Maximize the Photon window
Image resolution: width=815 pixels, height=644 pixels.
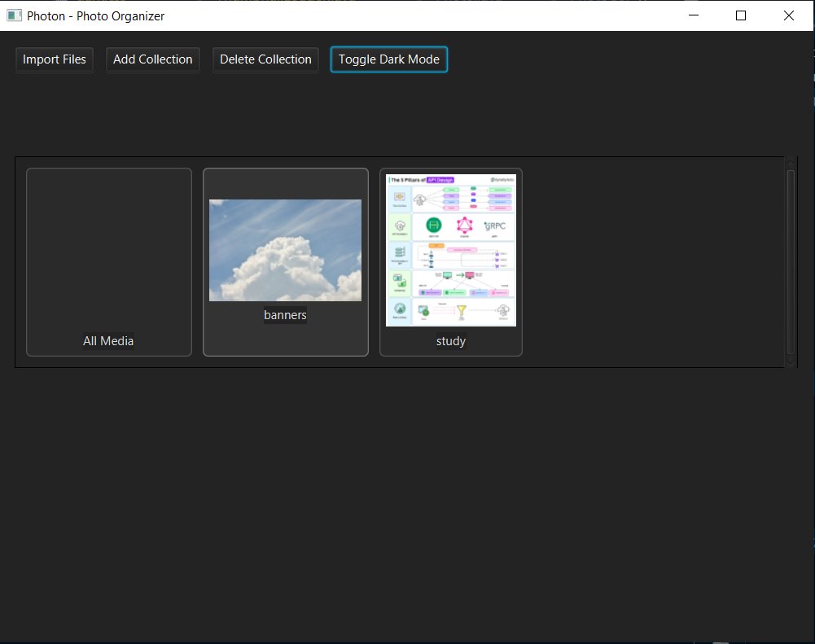tap(741, 15)
